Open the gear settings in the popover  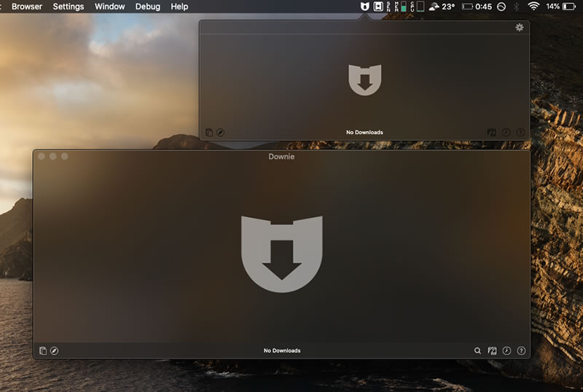point(520,27)
